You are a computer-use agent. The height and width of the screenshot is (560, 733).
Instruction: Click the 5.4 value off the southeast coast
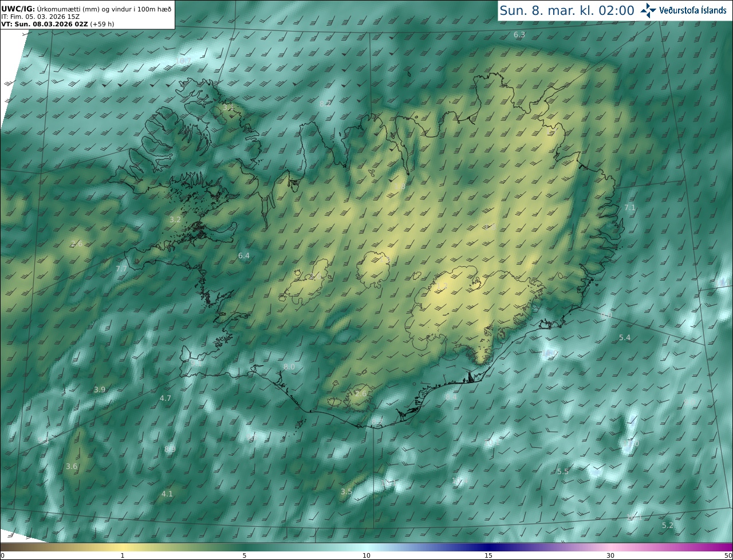[x=625, y=338]
